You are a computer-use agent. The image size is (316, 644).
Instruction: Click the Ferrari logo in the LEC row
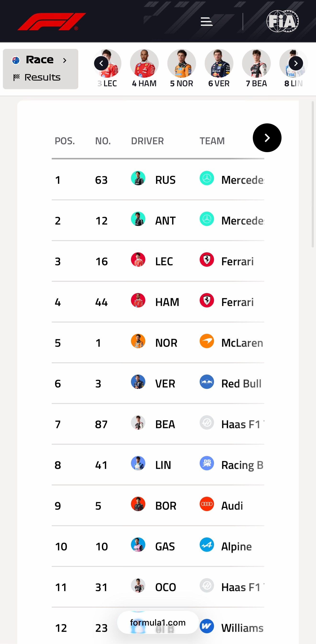coord(207,259)
